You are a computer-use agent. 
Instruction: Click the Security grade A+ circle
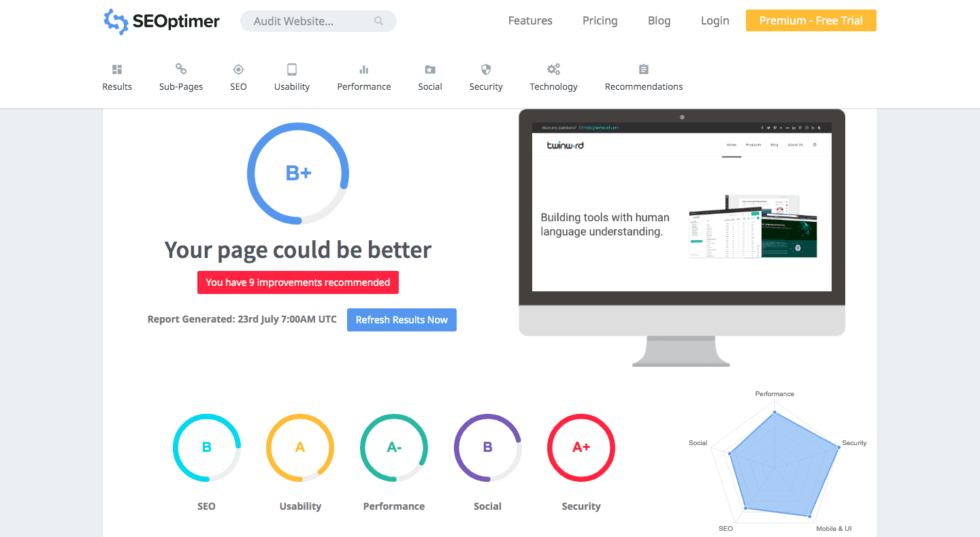[x=581, y=448]
